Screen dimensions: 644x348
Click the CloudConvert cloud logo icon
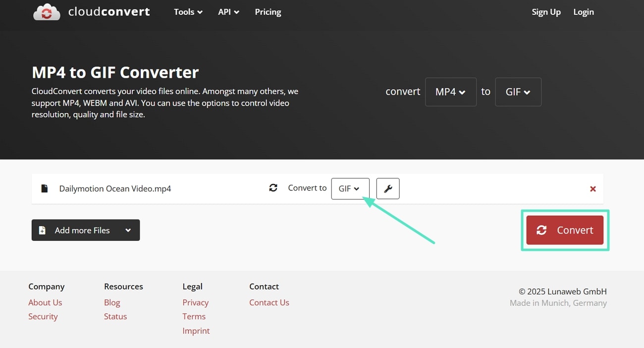click(47, 12)
